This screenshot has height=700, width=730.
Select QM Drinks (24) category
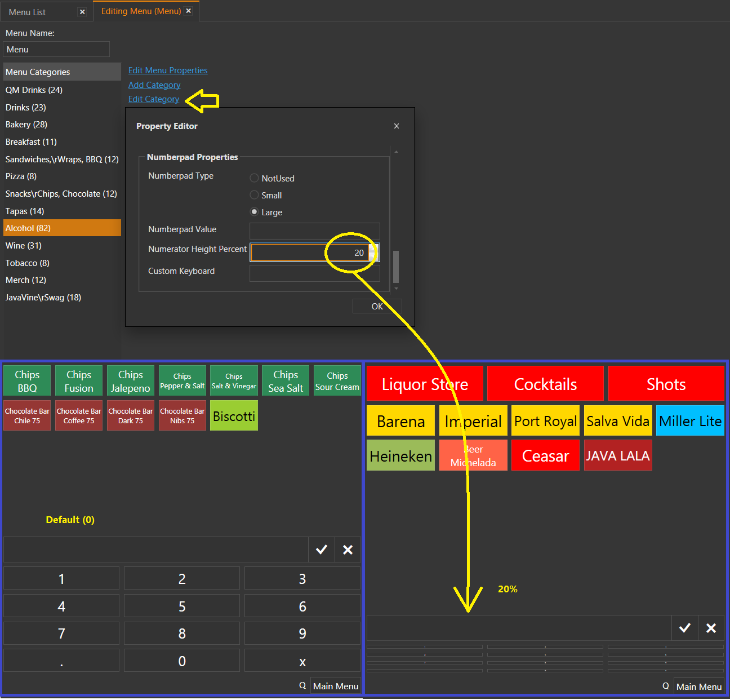[x=62, y=90]
